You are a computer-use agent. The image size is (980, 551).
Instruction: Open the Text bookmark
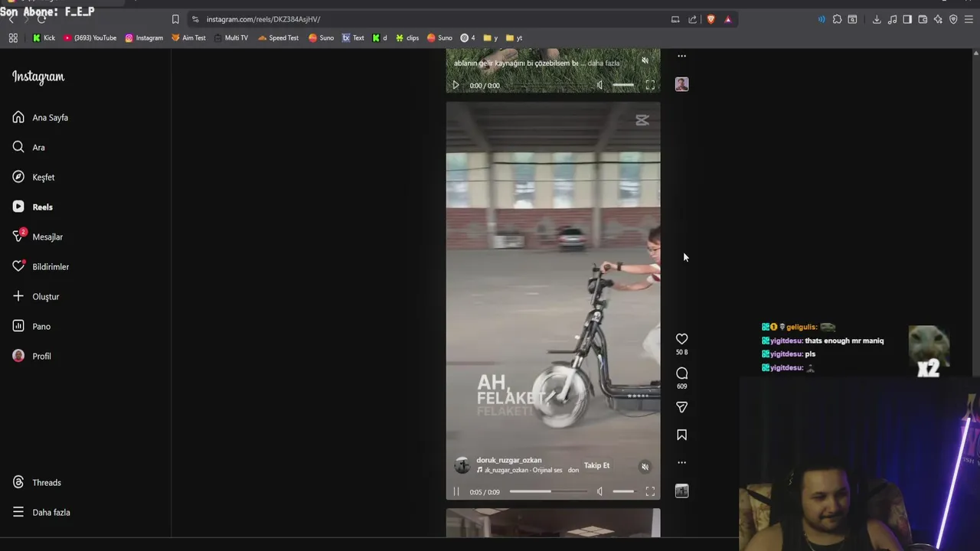(x=353, y=37)
